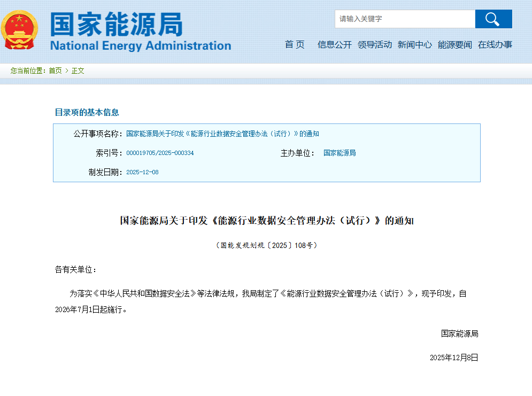Screen dimensions: 532x396
Task: Select 首页 in the navigation menu
Action: tap(295, 45)
